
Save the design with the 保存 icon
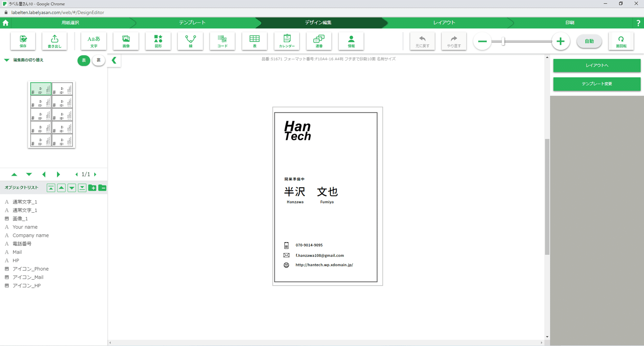[23, 41]
